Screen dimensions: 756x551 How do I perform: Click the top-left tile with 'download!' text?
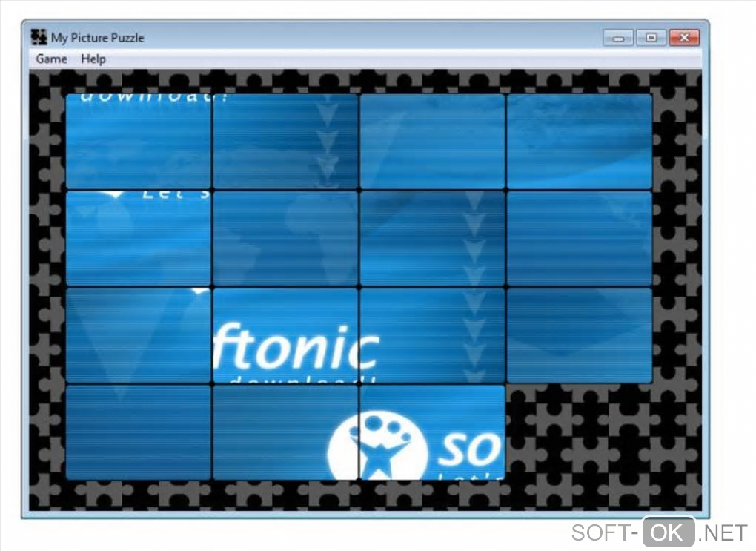pos(139,142)
